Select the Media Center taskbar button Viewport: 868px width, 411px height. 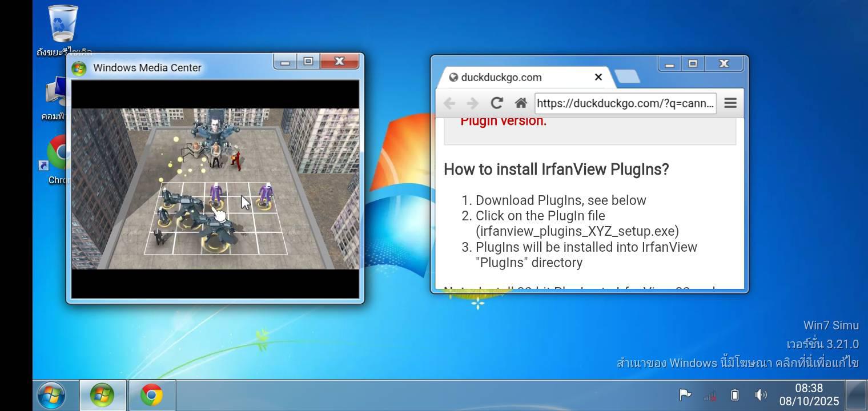point(102,395)
